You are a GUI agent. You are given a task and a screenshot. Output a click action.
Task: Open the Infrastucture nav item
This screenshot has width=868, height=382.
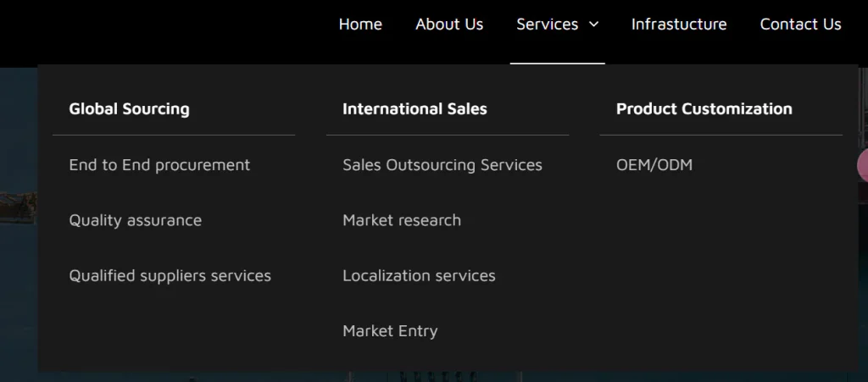pyautogui.click(x=679, y=25)
